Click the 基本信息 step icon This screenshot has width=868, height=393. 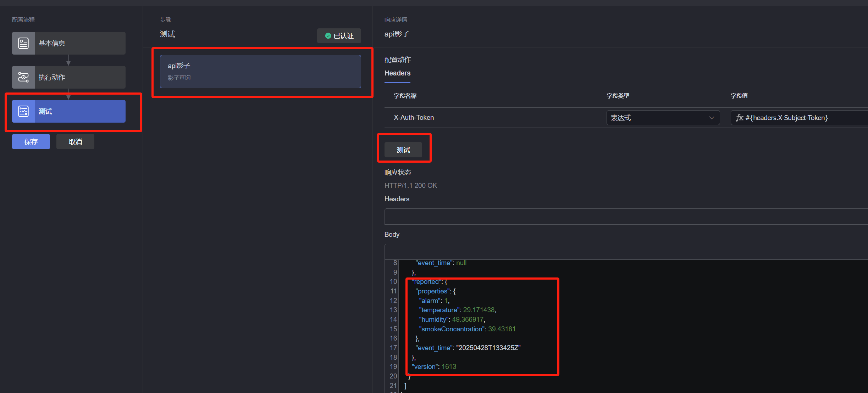[23, 43]
